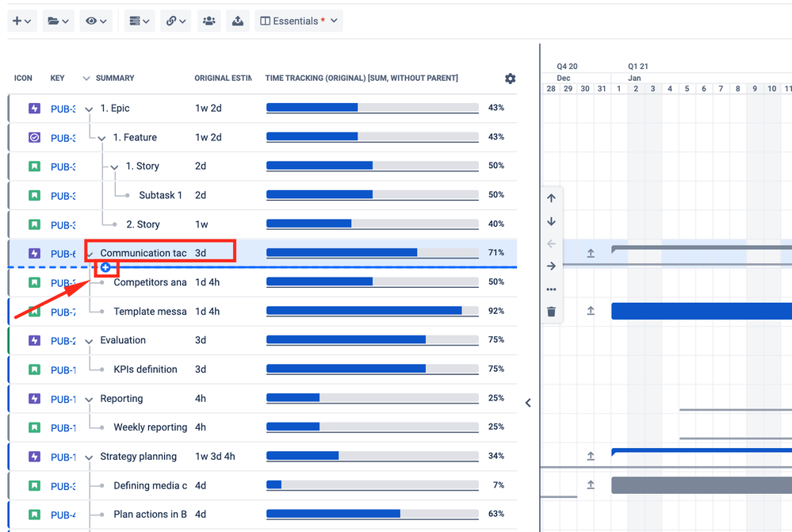Screen dimensions: 792x532
Task: Click the 'Q4 20' quarter label in timeline
Action: click(567, 66)
